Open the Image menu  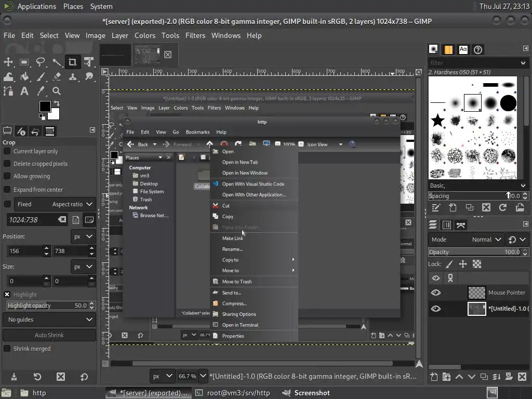point(96,35)
